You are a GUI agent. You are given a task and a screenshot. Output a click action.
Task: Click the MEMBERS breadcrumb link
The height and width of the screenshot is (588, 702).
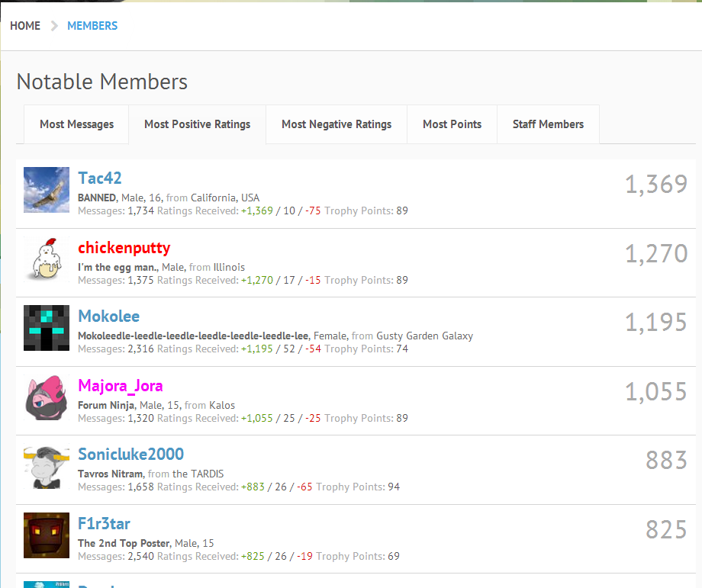click(x=92, y=26)
